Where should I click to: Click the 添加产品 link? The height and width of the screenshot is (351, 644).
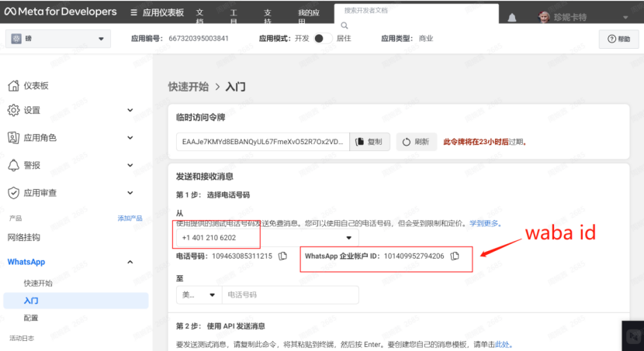130,219
